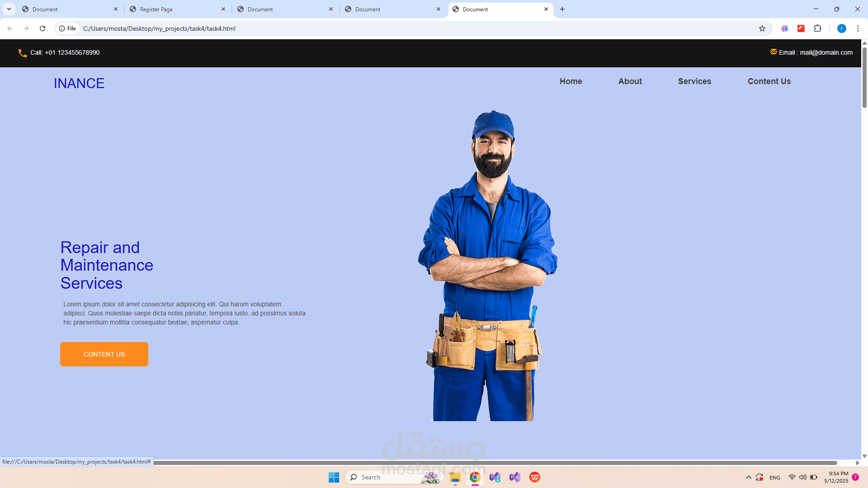Click the scroll down arrow

tap(864, 456)
